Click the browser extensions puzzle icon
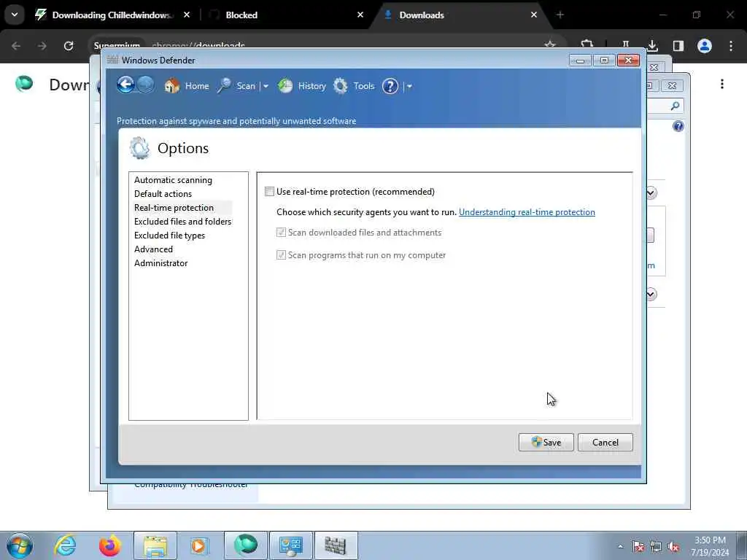Screen dimensions: 747x560 pos(587,46)
